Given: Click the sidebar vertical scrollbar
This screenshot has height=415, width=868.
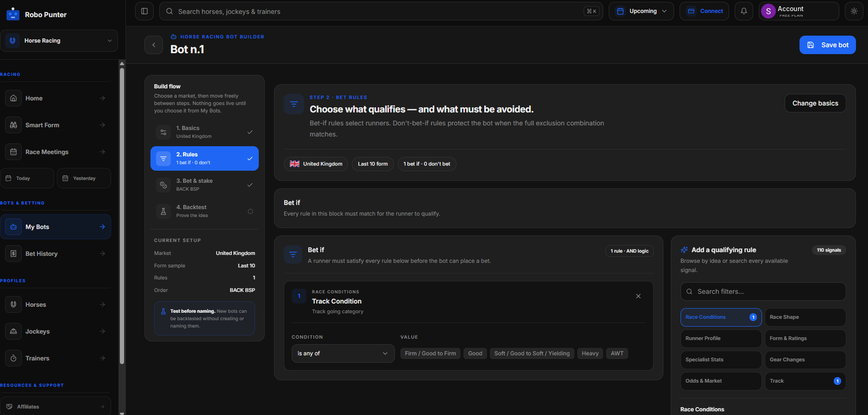Looking at the screenshot, I should pos(122,217).
